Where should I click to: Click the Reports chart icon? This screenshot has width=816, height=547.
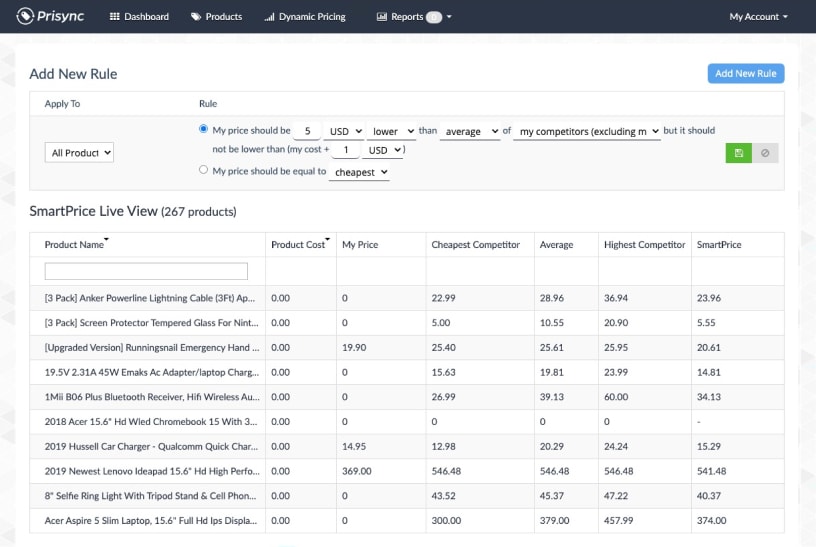point(381,17)
